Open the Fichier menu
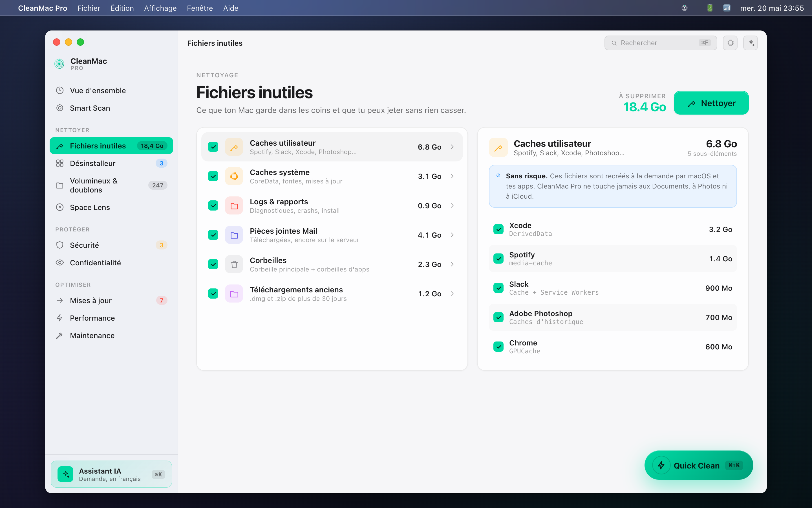 [x=89, y=8]
